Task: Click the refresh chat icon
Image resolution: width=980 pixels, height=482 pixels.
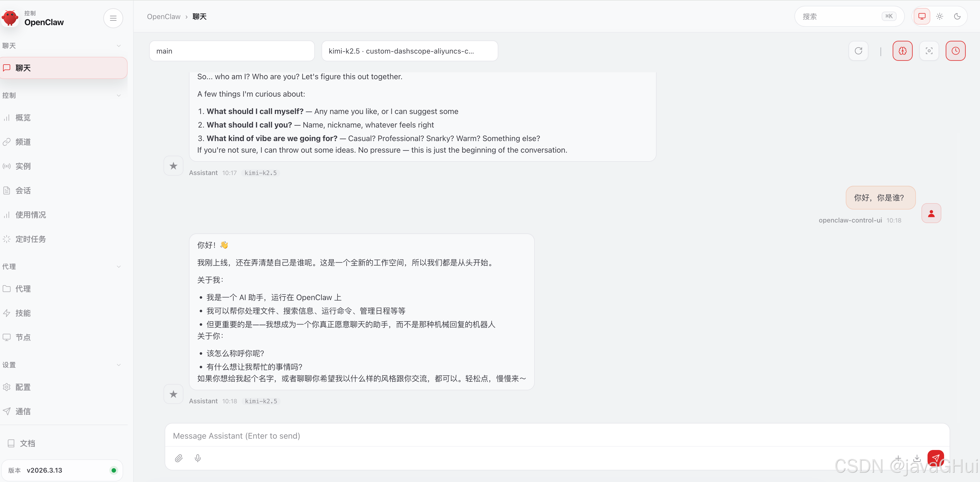Action: (858, 51)
